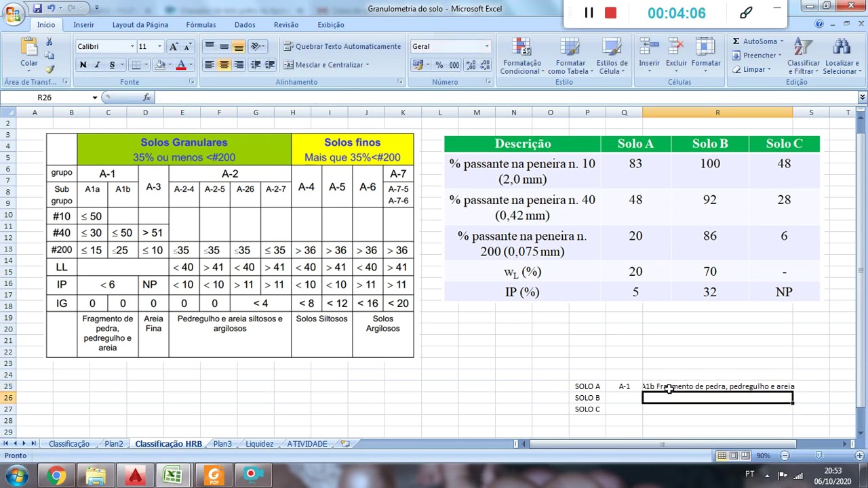Decrease font size with the small A icon
The height and width of the screenshot is (488, 868).
coord(187,46)
